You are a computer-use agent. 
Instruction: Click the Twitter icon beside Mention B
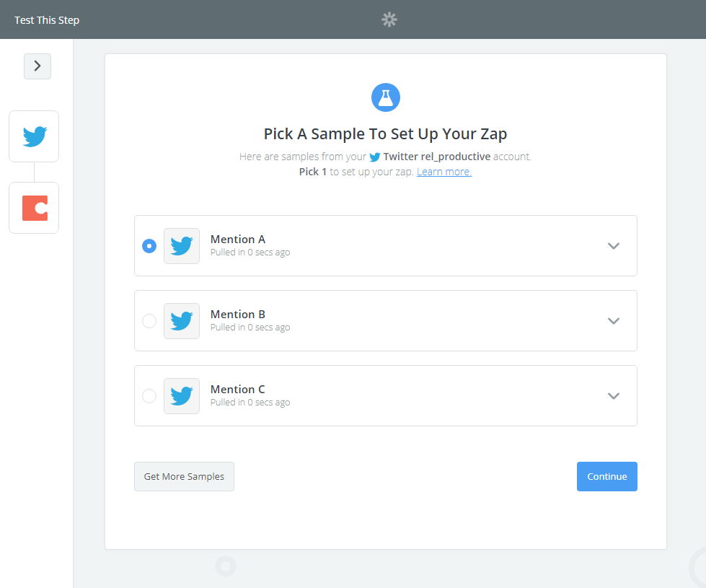pyautogui.click(x=182, y=321)
